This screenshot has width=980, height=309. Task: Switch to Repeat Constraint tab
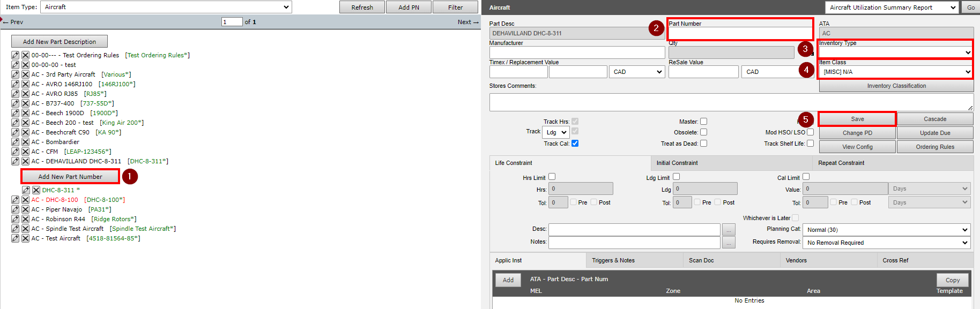pyautogui.click(x=893, y=163)
